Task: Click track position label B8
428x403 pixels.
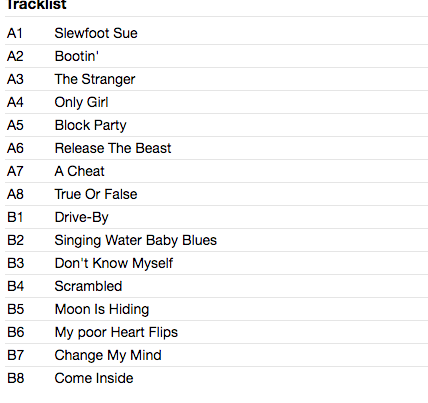Action: (16, 378)
